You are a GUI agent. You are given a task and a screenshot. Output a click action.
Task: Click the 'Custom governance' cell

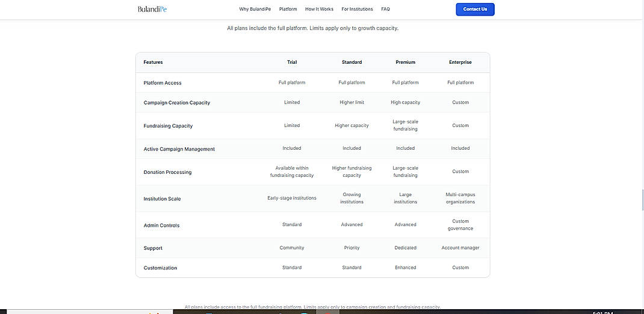click(x=460, y=224)
